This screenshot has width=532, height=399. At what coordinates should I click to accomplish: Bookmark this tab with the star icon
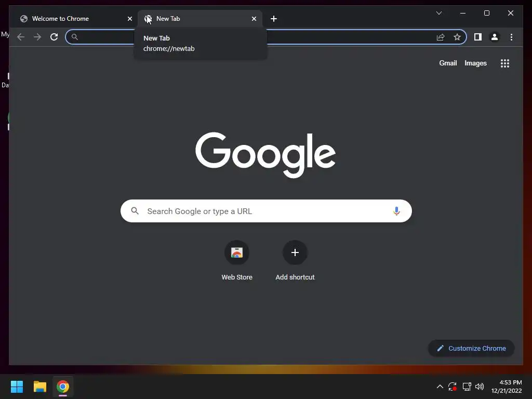457,37
